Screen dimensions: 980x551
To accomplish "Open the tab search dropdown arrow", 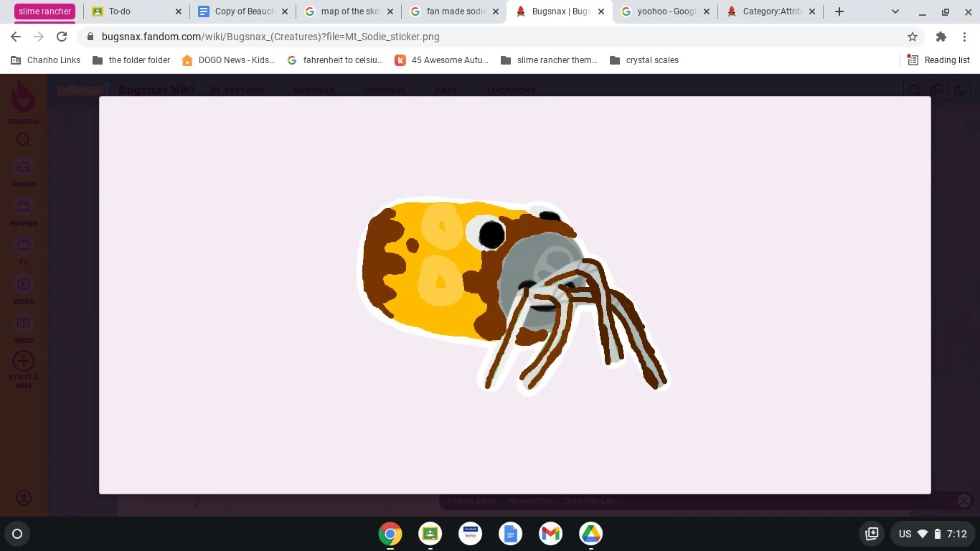I will point(895,11).
